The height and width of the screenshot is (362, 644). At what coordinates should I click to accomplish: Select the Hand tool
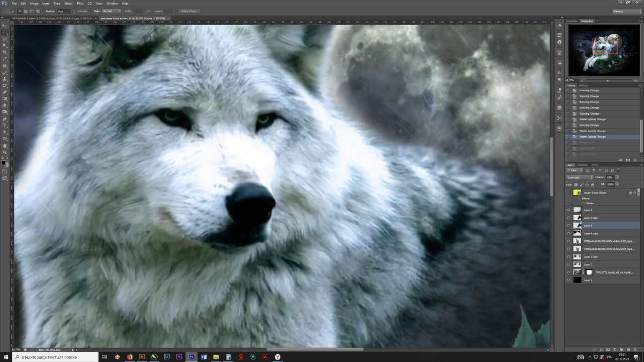coord(5,145)
